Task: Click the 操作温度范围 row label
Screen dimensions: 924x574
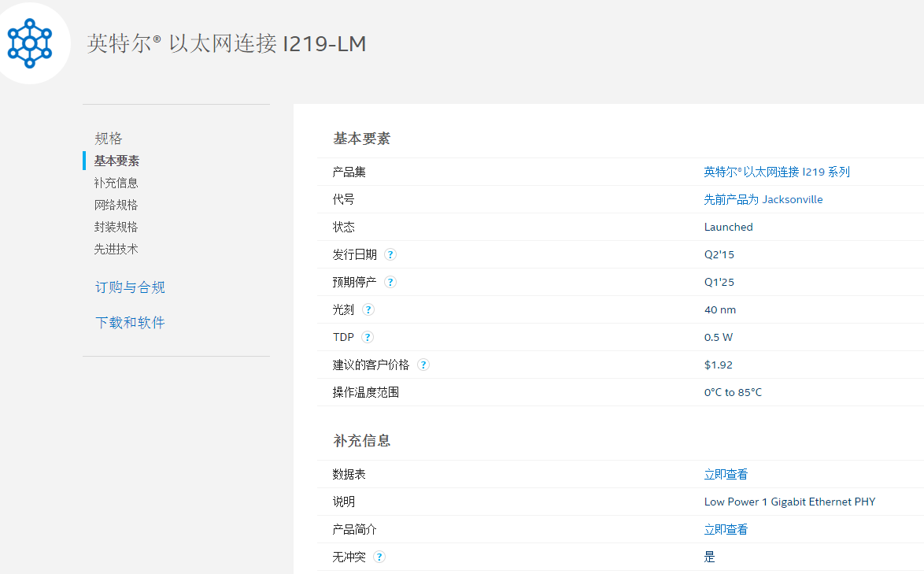Action: (x=365, y=392)
